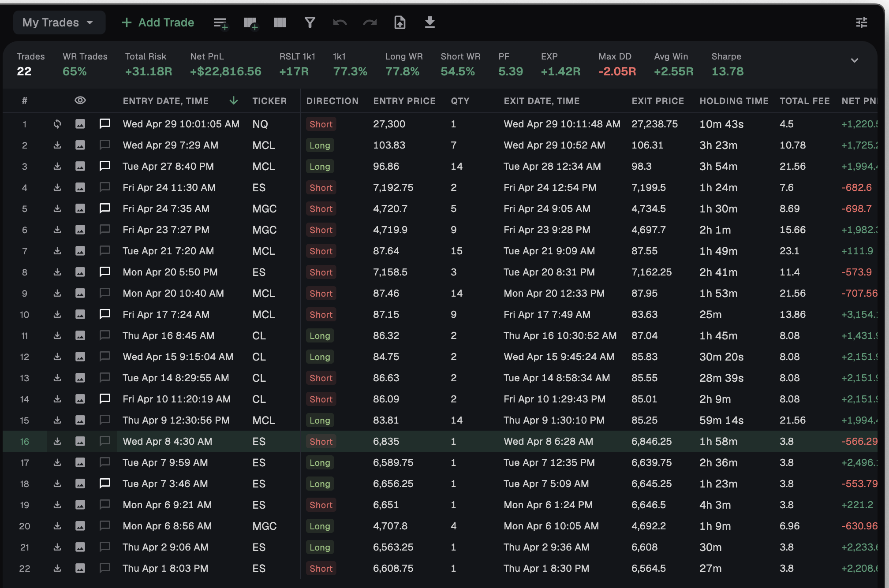The height and width of the screenshot is (588, 889).
Task: Select row number 22
Action: pyautogui.click(x=25, y=568)
